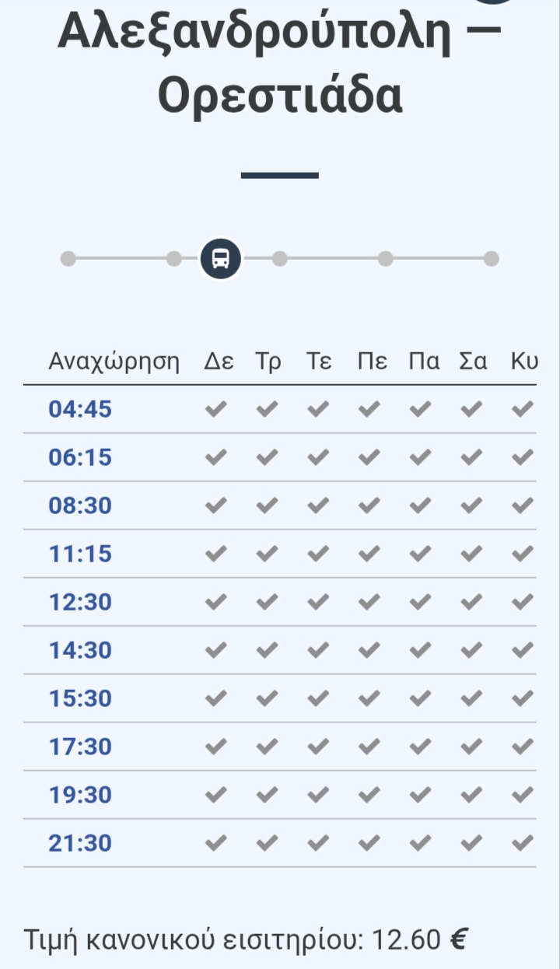Image resolution: width=560 pixels, height=969 pixels.
Task: Click Sunday checkmark for 06:15 departure
Action: pyautogui.click(x=523, y=457)
